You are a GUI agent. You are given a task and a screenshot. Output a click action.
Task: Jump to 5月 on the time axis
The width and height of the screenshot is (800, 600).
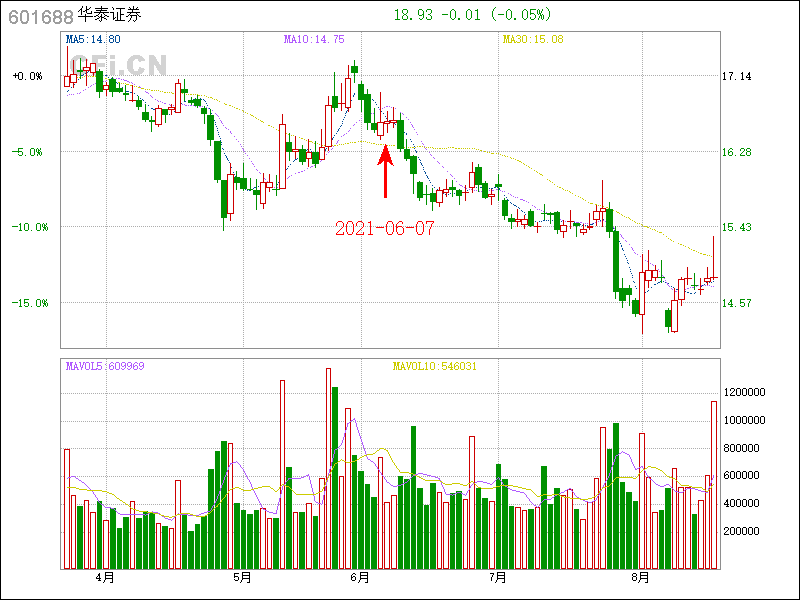coord(241,577)
